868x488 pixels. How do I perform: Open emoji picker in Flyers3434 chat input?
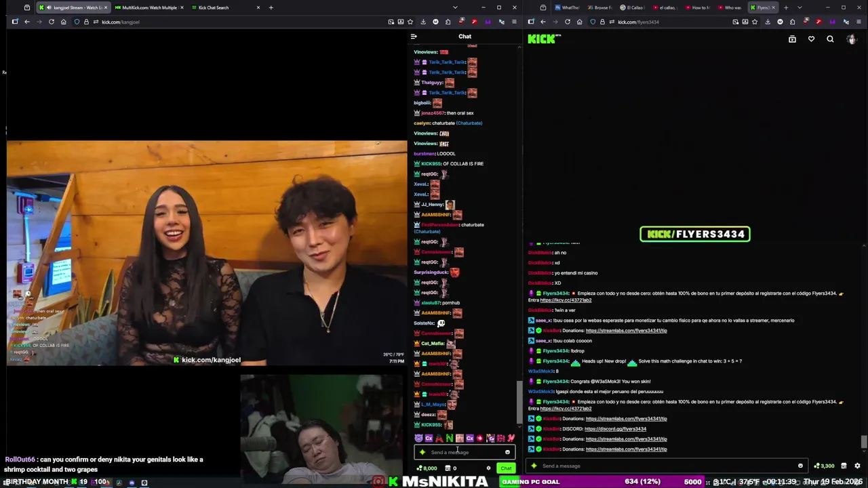[x=800, y=466]
